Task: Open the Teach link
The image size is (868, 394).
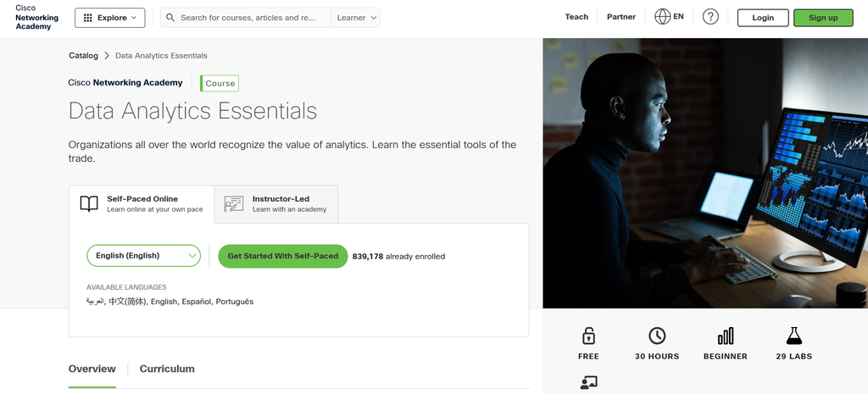Action: [576, 17]
